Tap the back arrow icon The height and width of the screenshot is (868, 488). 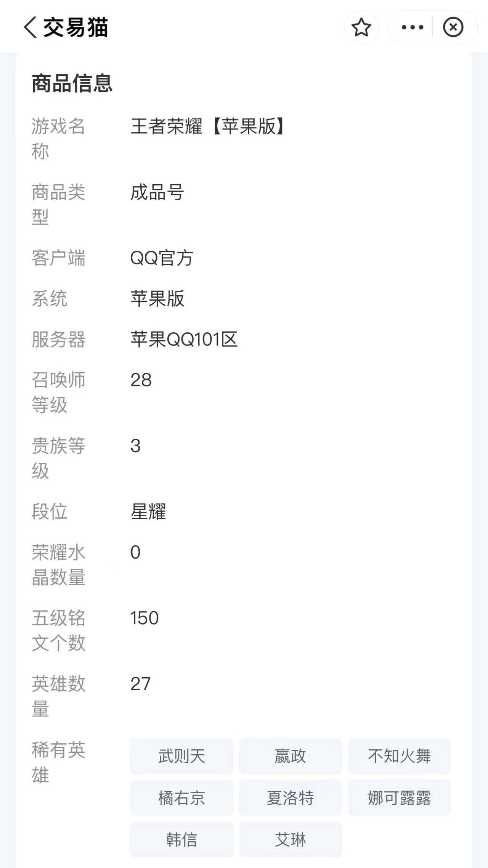click(30, 27)
